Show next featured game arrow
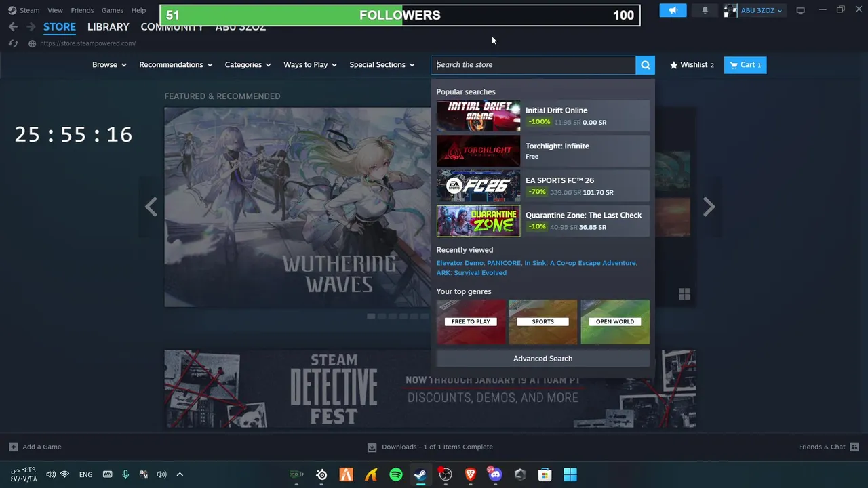868x488 pixels. tap(709, 207)
